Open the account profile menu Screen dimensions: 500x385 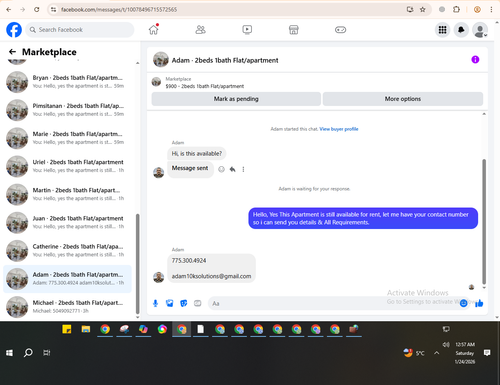[480, 30]
